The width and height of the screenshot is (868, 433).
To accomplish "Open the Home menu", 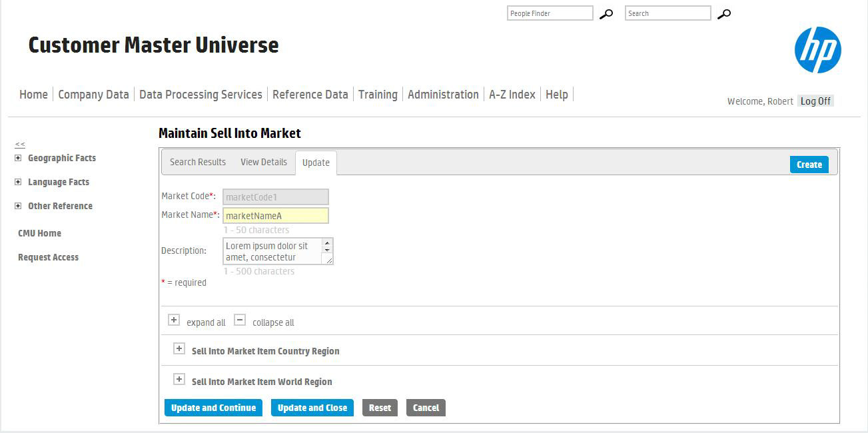I will coord(33,95).
